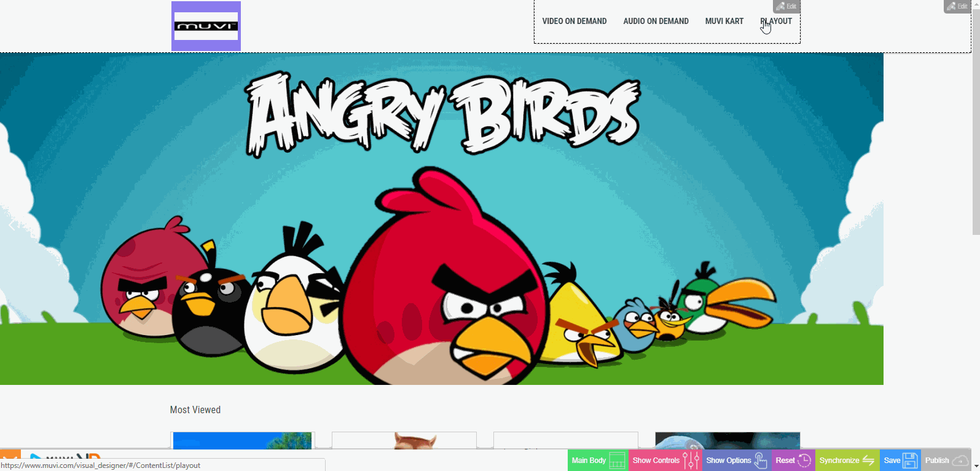
Task: Click the Save button label
Action: 892,460
